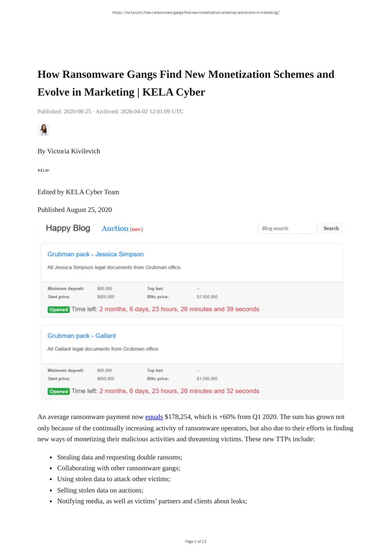392x554 pixels.
Task: Click Jessica Simpson auction Time left countdown
Action: click(x=179, y=309)
